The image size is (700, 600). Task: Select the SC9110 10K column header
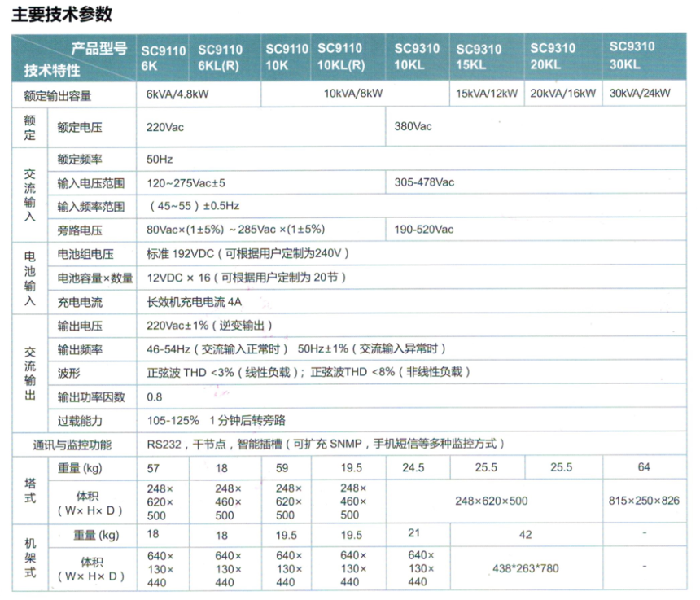pyautogui.click(x=287, y=57)
